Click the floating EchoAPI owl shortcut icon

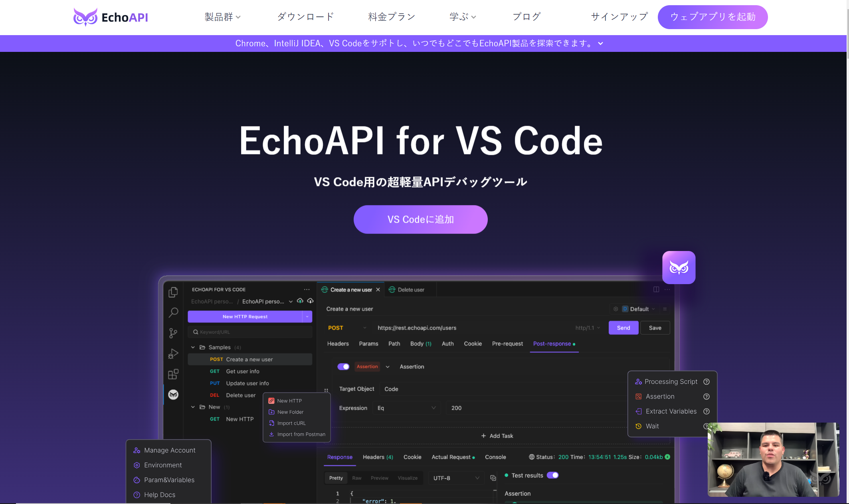[x=679, y=268]
